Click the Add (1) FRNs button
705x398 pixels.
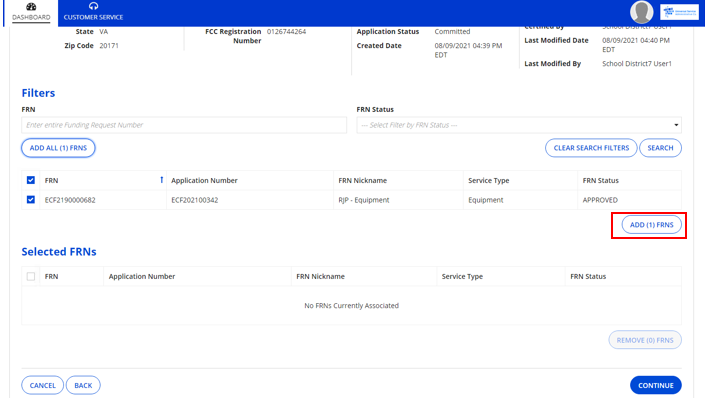[x=651, y=224]
